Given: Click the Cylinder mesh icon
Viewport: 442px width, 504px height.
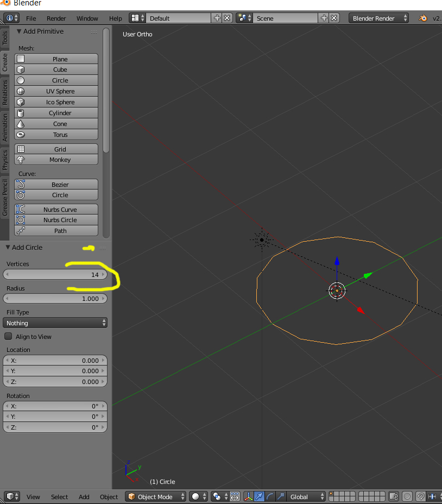Looking at the screenshot, I should [21, 113].
